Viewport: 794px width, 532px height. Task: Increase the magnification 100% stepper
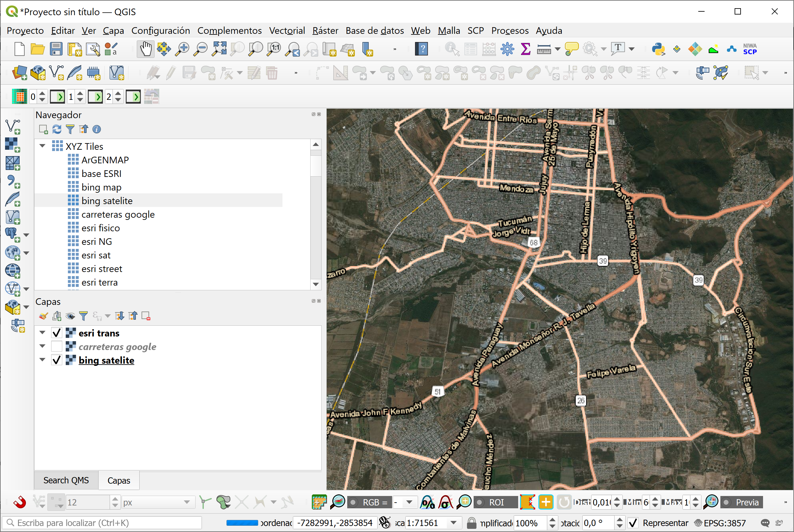(552, 520)
